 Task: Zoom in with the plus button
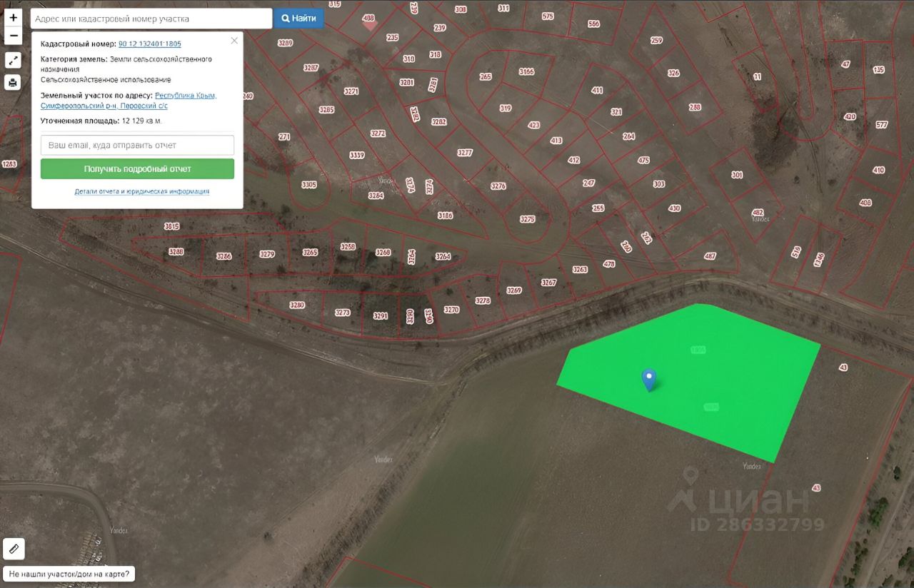(13, 18)
